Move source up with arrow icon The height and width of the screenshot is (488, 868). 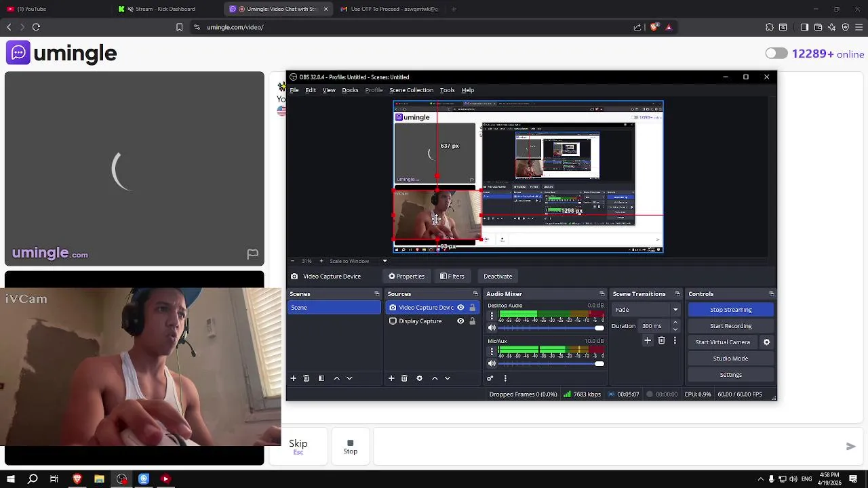(435, 378)
